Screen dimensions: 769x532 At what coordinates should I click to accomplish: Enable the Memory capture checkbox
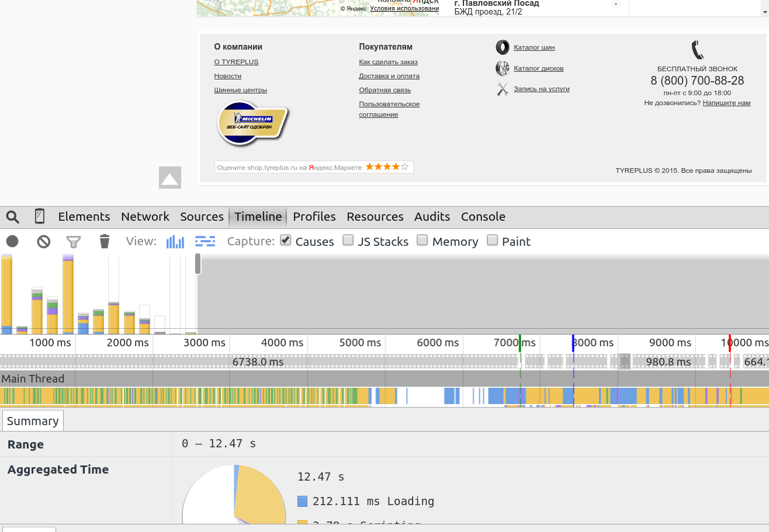pyautogui.click(x=422, y=240)
